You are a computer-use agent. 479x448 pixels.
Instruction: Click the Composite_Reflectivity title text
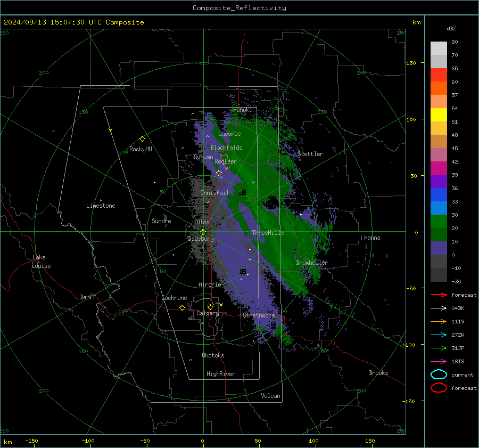pos(239,8)
